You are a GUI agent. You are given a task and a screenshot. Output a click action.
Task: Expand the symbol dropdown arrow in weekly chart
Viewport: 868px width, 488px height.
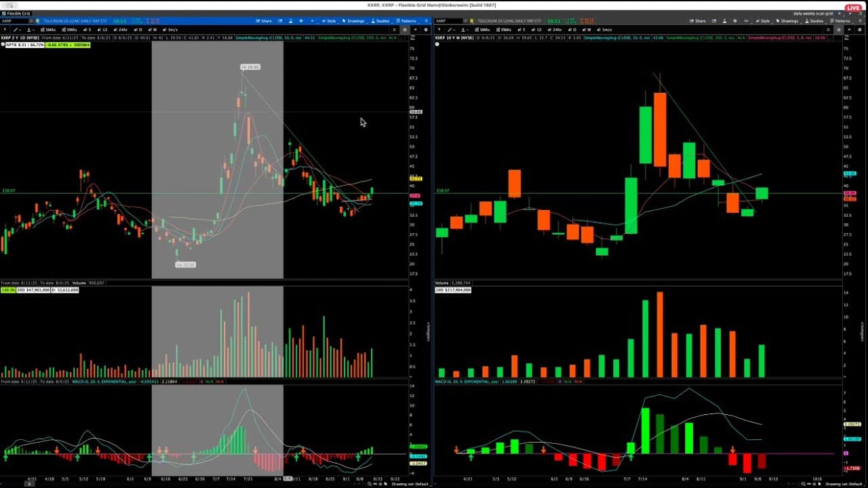[x=465, y=21]
